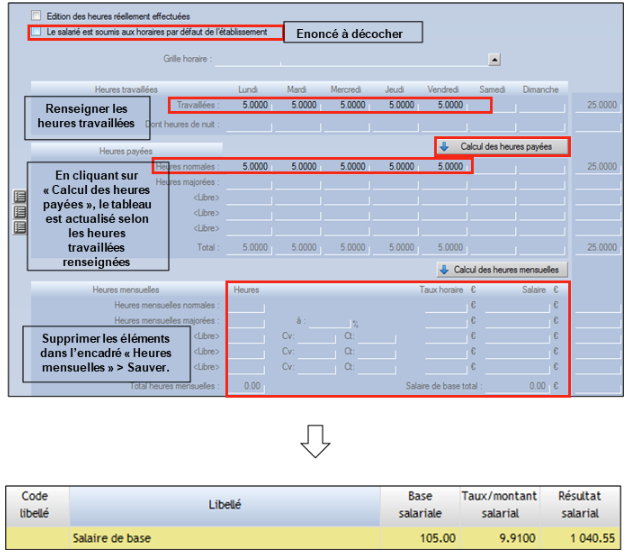
Task: Select Travaillées Mercredi hours field
Action: [x=346, y=105]
